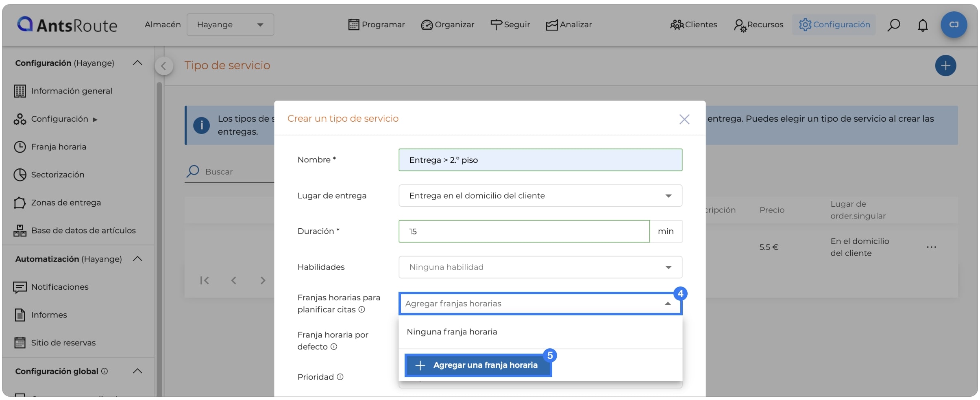Click the Base de datos boxes icon

[20, 230]
